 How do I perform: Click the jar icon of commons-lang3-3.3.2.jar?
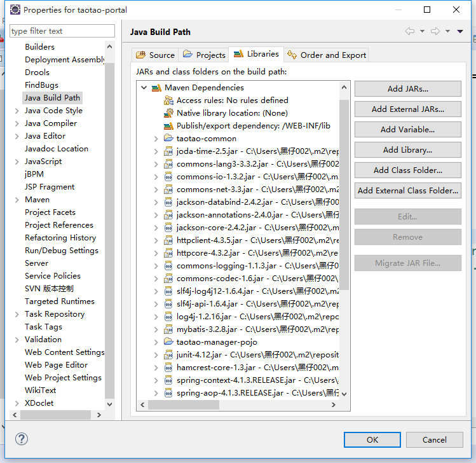pyautogui.click(x=168, y=164)
